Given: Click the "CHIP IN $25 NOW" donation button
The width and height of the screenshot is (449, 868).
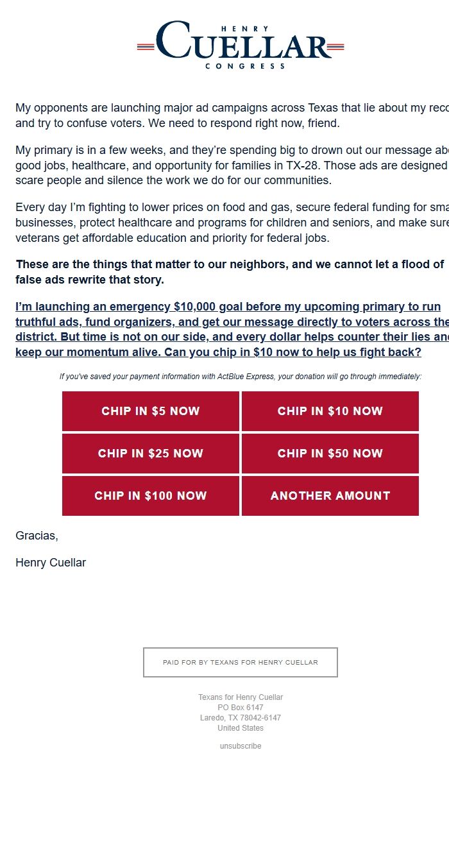Looking at the screenshot, I should 150,454.
